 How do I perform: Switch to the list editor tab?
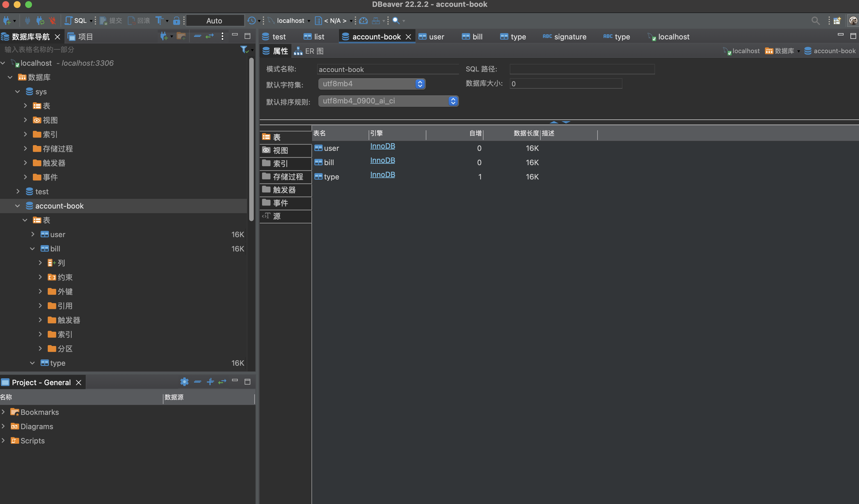click(x=314, y=37)
